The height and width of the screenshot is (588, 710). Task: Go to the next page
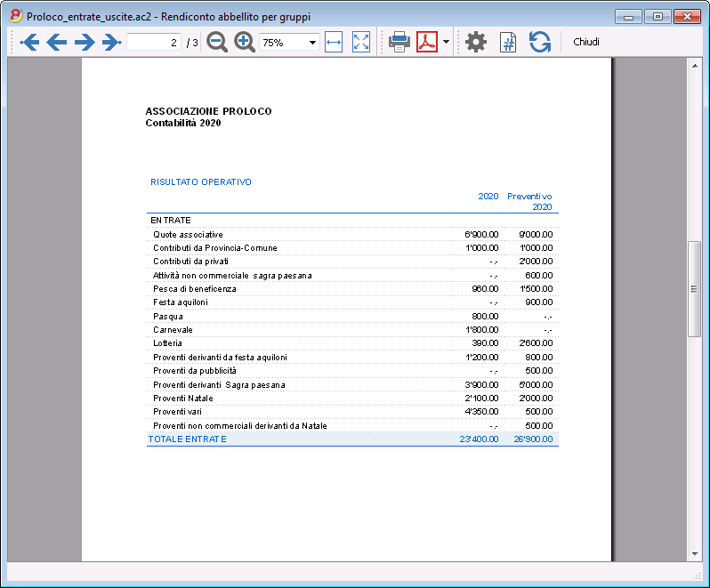tap(85, 42)
